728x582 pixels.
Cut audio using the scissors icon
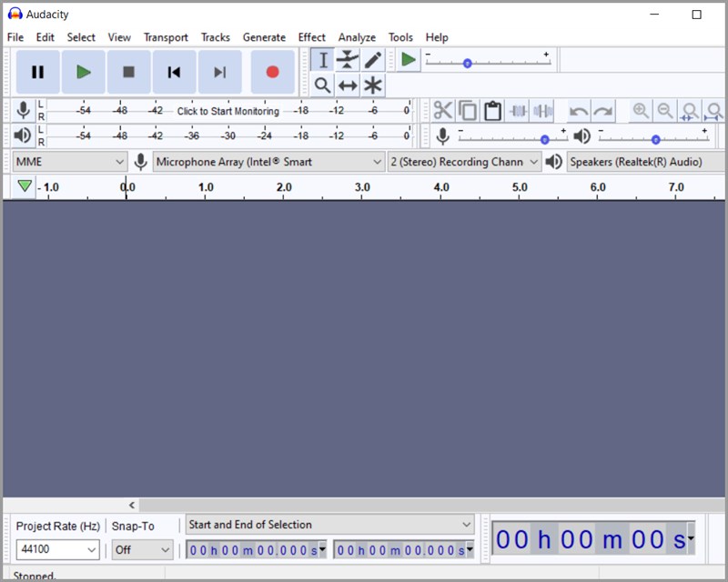pyautogui.click(x=443, y=110)
